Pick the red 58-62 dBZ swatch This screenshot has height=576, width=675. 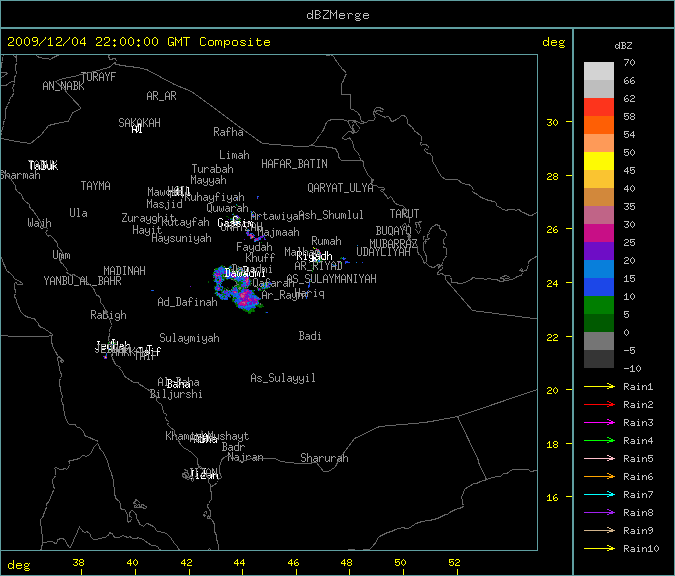599,107
